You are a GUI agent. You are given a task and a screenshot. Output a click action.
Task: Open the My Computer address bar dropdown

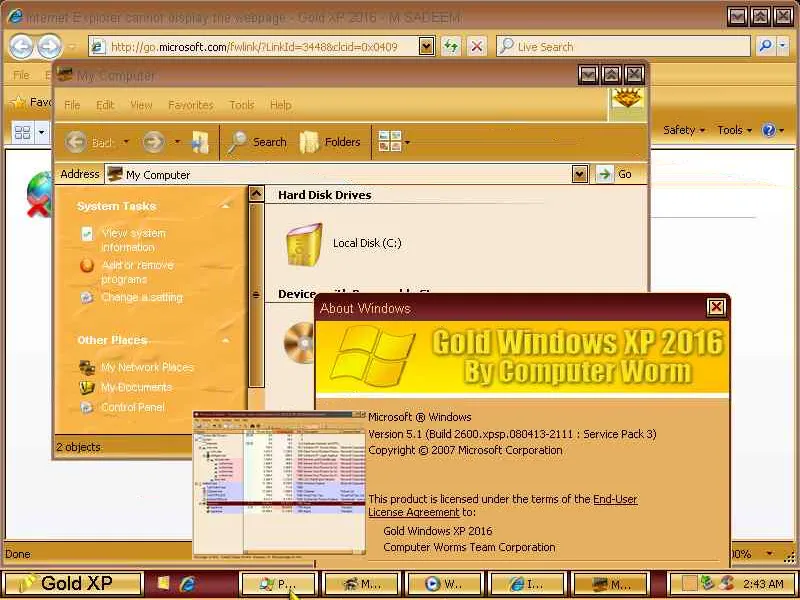(580, 174)
